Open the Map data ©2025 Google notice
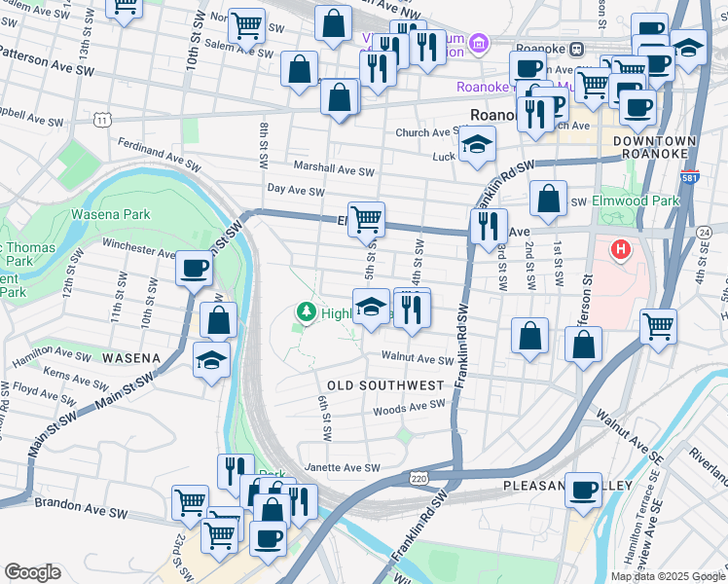728x584 pixels. pyautogui.click(x=667, y=576)
